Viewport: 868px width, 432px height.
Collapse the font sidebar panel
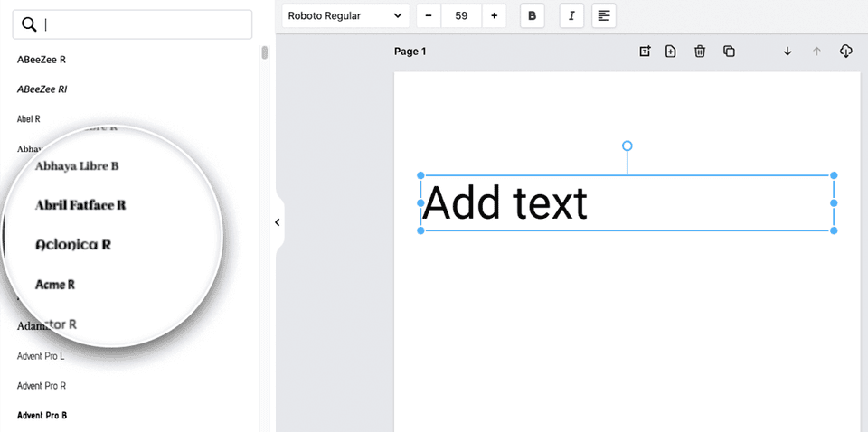pos(278,222)
